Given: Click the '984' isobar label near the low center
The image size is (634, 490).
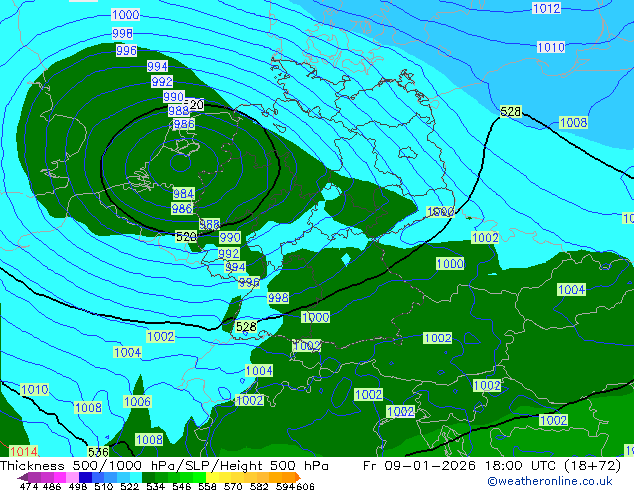Looking at the screenshot, I should [x=184, y=193].
